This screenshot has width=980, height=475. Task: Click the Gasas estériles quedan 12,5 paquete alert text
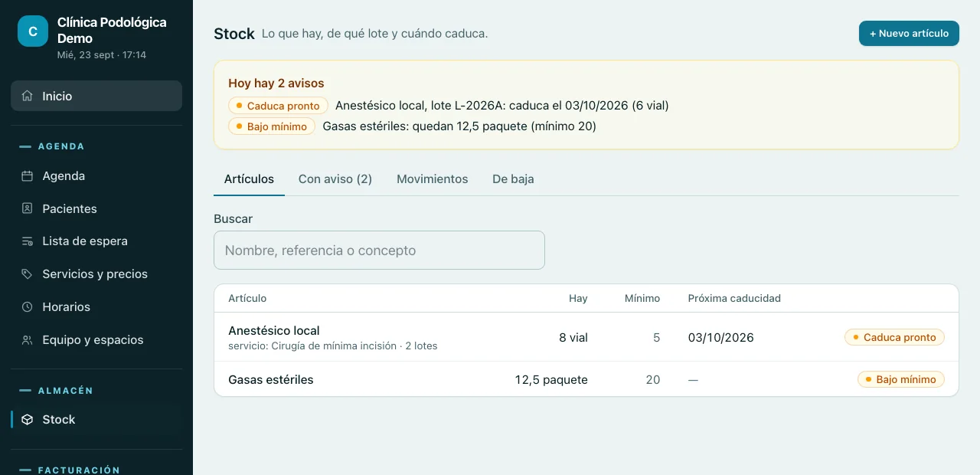click(x=459, y=126)
